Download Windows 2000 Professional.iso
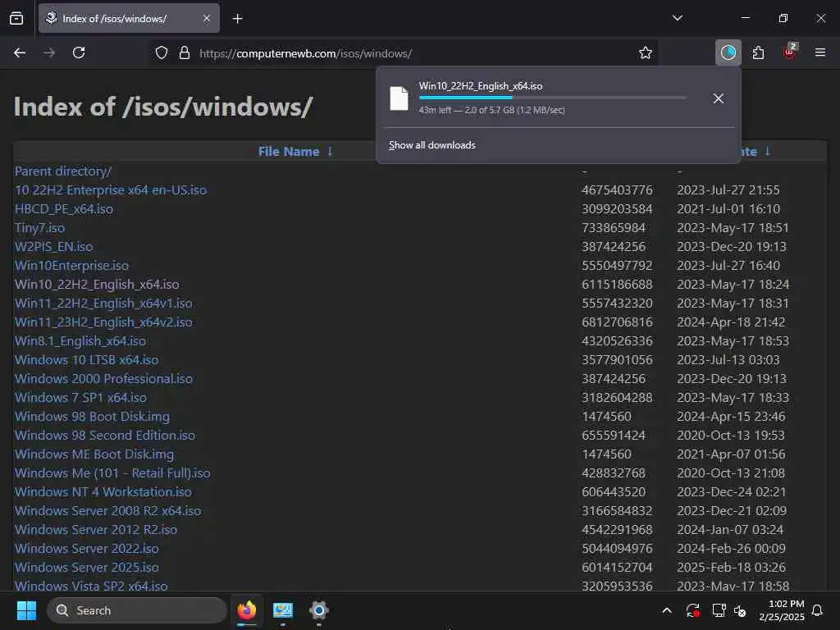 click(x=104, y=378)
